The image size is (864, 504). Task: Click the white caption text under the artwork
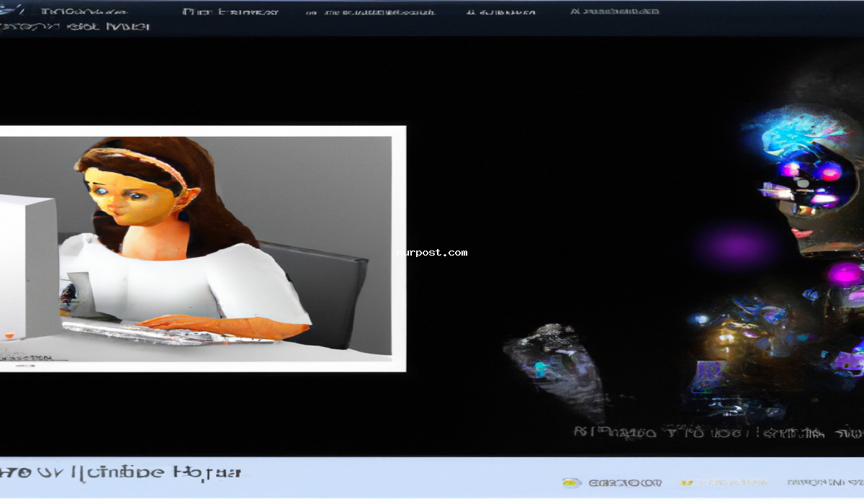point(716,433)
